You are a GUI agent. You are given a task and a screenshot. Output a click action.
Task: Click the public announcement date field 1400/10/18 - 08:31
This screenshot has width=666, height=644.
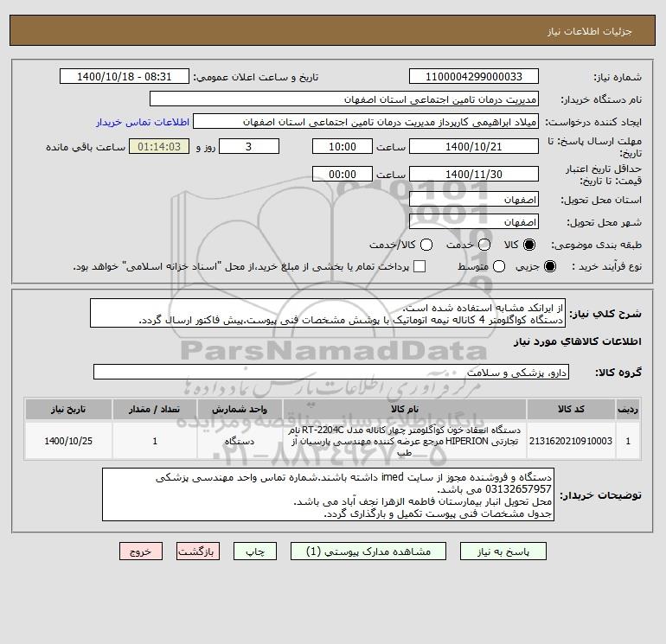pyautogui.click(x=125, y=76)
